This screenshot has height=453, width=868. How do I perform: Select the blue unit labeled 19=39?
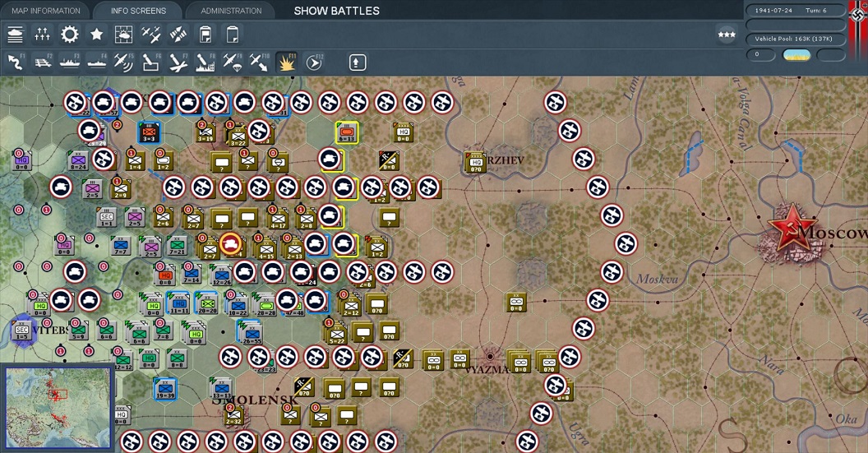pyautogui.click(x=165, y=389)
